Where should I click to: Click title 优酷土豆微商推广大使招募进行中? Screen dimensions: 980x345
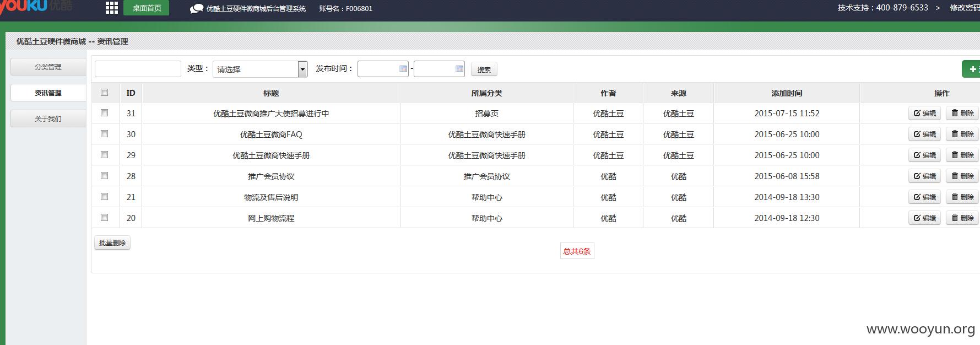271,114
